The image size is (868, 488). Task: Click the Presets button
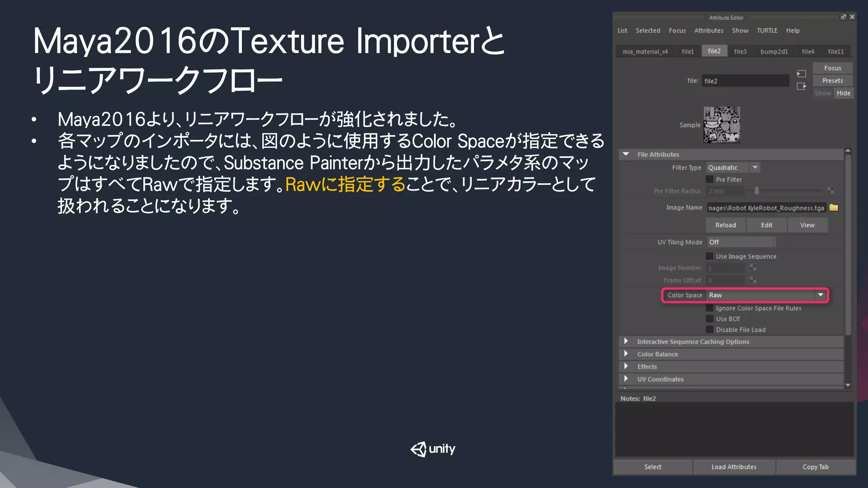(832, 80)
